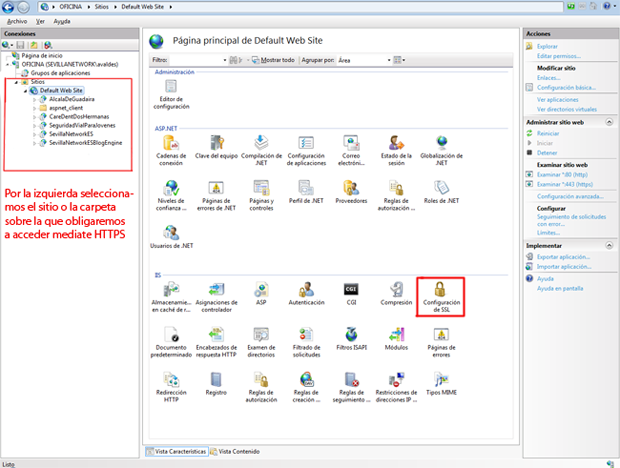This screenshot has width=620, height=468.
Task: Click Detener to stop site
Action: [546, 153]
